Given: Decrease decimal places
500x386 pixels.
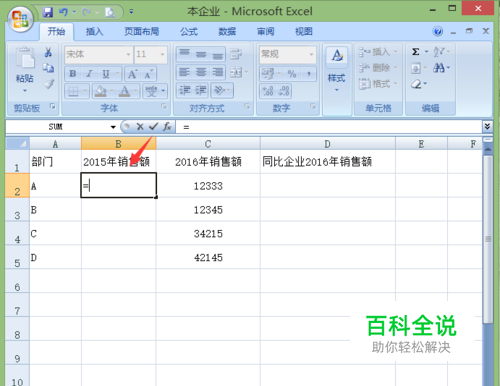Looking at the screenshot, I should tap(284, 91).
